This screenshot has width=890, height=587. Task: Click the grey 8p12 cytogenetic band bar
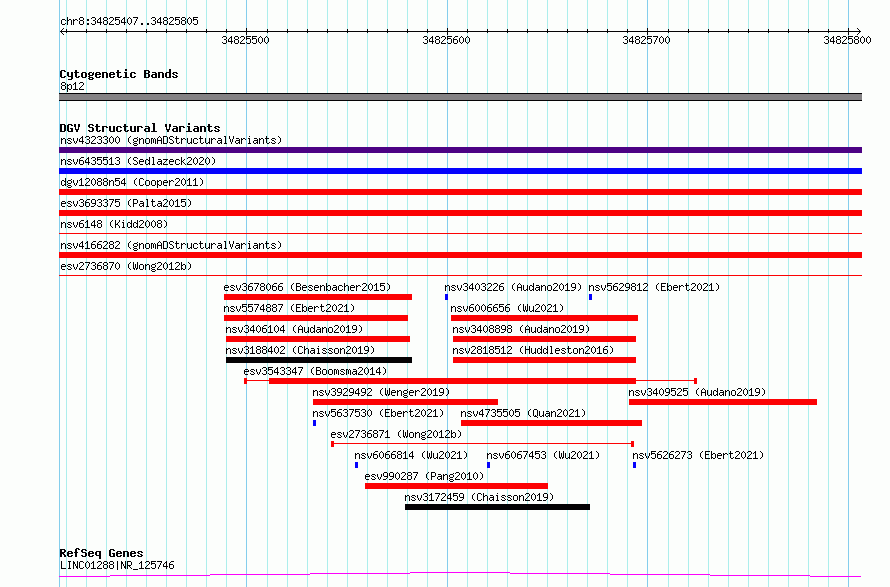click(460, 97)
